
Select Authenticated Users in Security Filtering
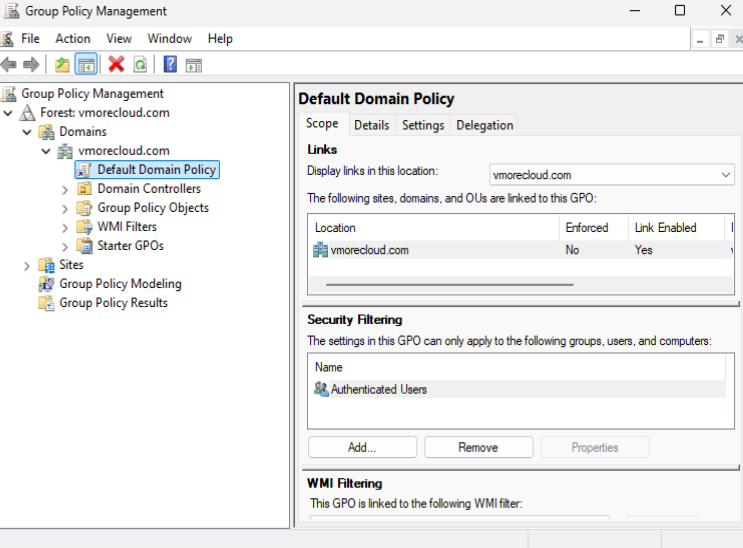[x=517, y=389]
